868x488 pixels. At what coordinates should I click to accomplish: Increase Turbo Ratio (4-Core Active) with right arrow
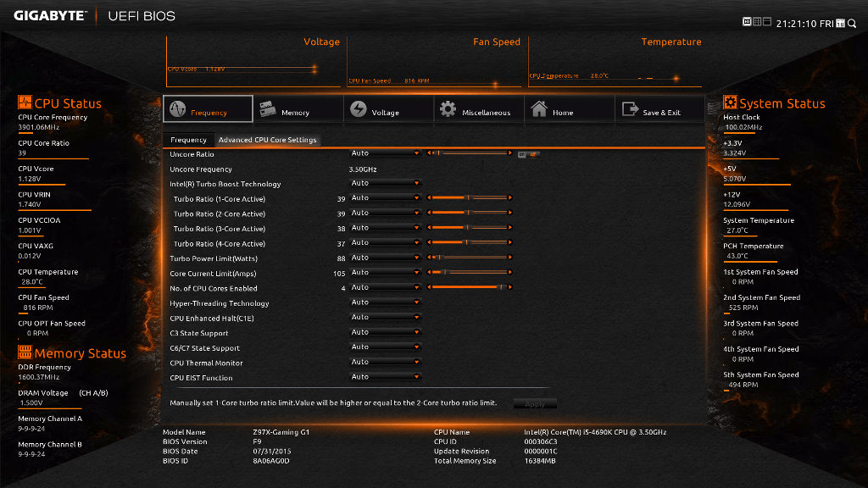click(509, 242)
